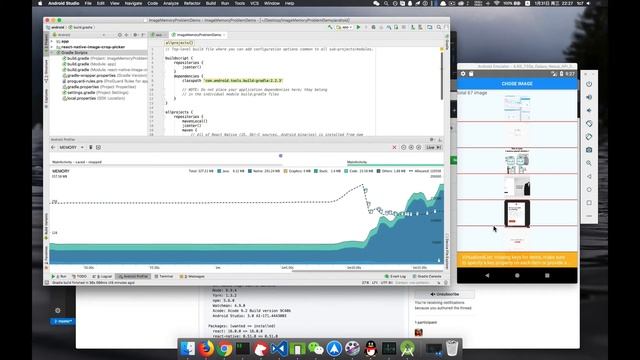Screen dimensions: 640x360
Task: Click emulator sidebar more options ellipsis
Action: [589, 216]
